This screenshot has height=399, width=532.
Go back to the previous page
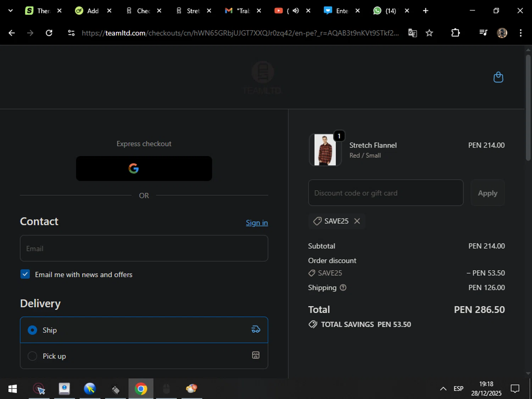click(x=12, y=33)
